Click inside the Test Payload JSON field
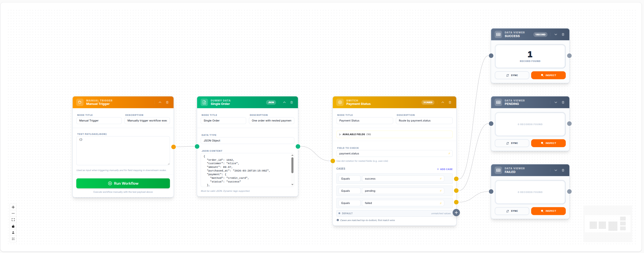Screen dimensions: 644x253 click(x=123, y=151)
